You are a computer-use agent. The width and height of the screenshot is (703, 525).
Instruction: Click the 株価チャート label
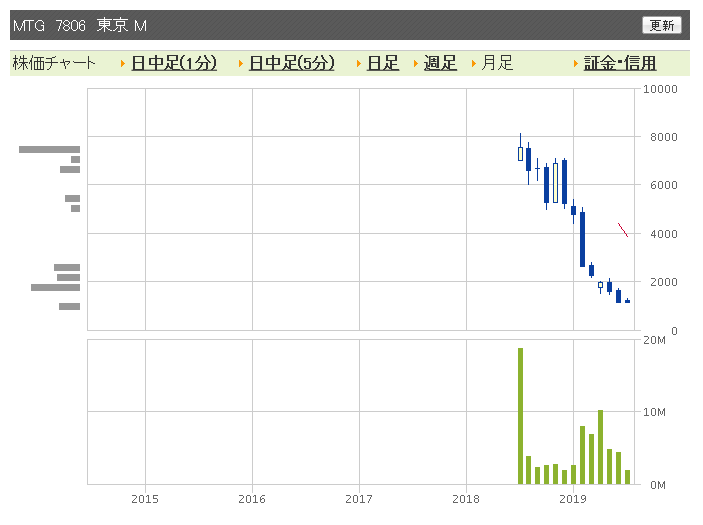pyautogui.click(x=54, y=63)
